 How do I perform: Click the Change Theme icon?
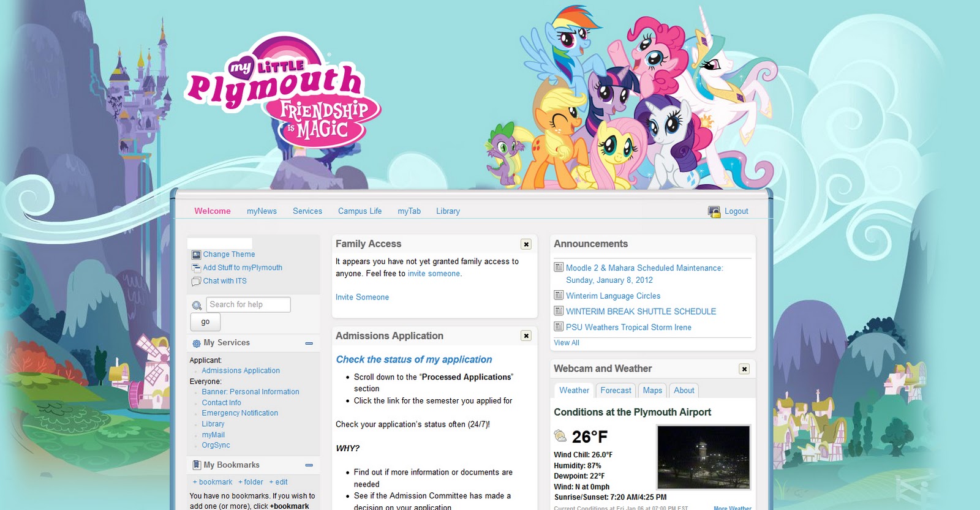pyautogui.click(x=196, y=255)
